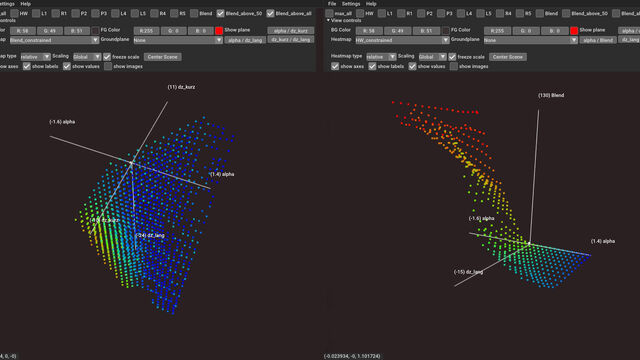
Task: Collapse View controls section in right window
Action: [328, 20]
